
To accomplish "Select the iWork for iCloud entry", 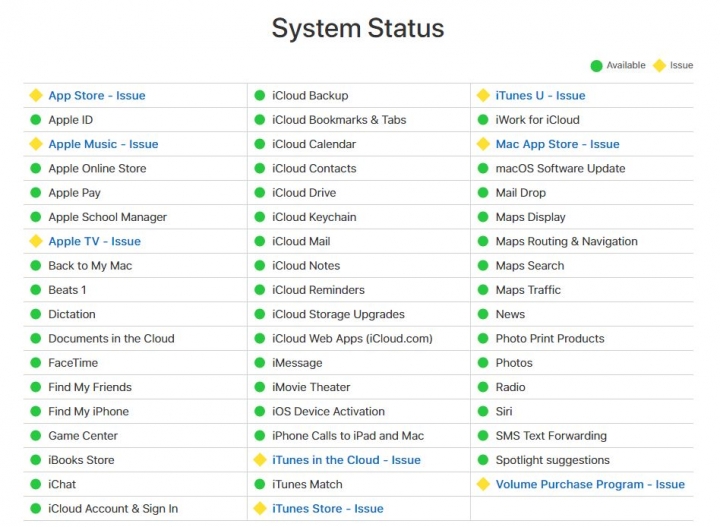I will tap(537, 120).
